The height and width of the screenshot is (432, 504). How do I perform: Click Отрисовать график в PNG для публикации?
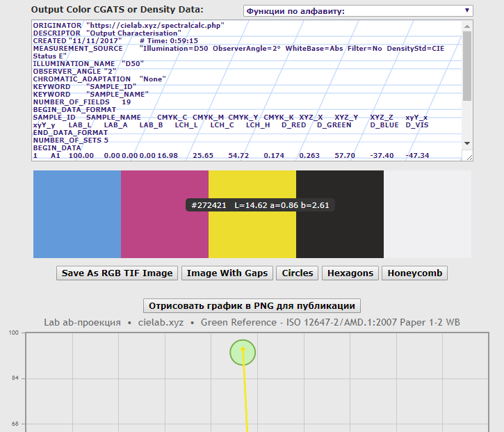252,305
